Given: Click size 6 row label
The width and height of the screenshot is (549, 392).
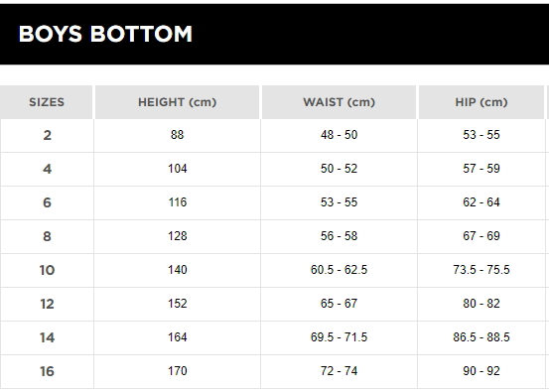Looking at the screenshot, I should pos(48,202).
